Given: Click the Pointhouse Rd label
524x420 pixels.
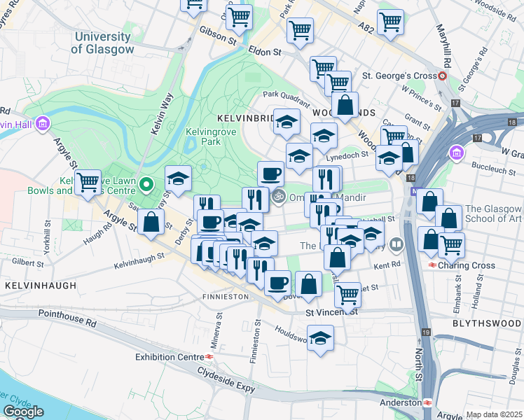Looking at the screenshot, I should pos(67,318).
